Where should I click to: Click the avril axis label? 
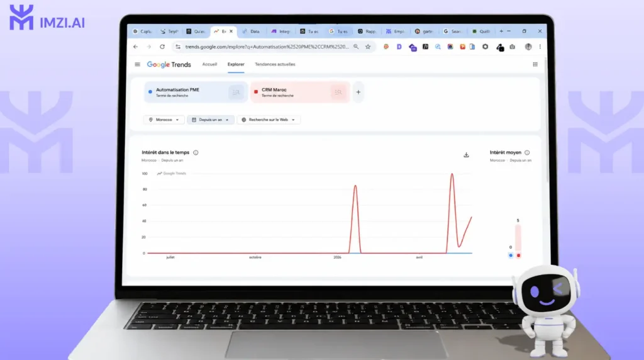click(419, 257)
